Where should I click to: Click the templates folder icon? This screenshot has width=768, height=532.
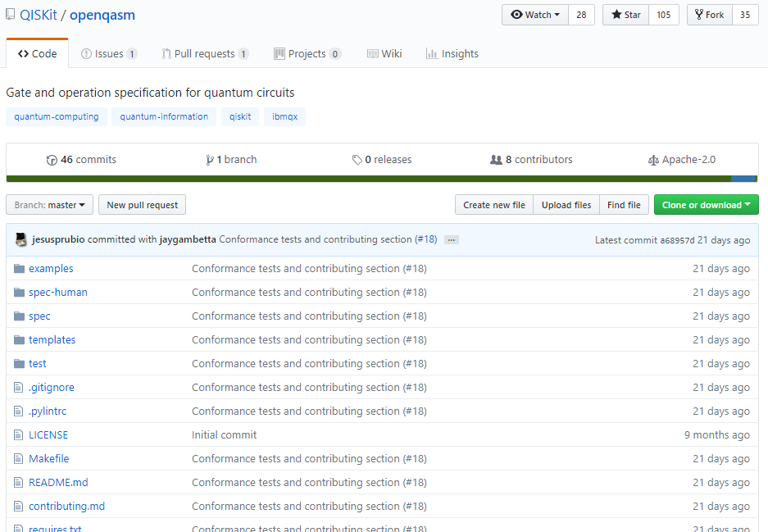(x=19, y=340)
